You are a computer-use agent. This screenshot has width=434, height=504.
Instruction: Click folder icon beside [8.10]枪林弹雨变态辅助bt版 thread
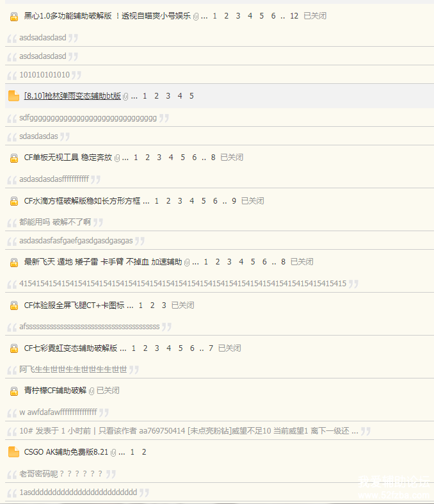point(14,96)
